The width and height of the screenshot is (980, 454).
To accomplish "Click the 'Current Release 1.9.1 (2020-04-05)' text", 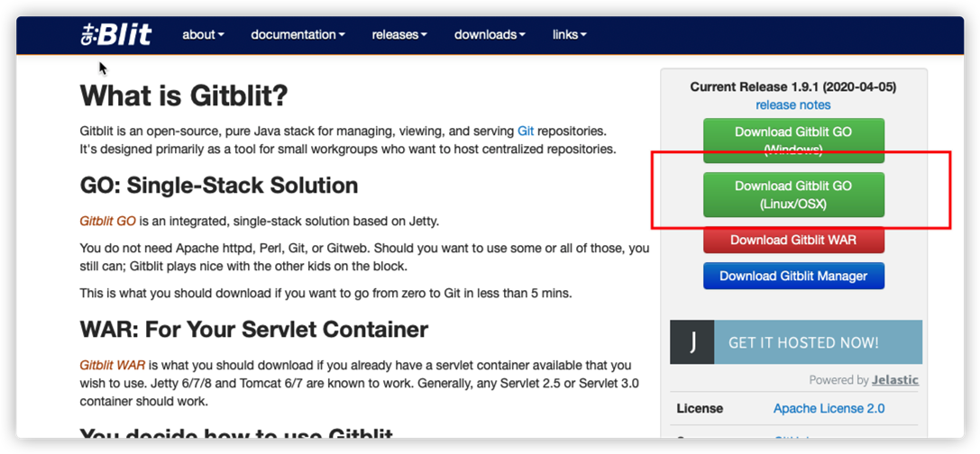I will [x=793, y=86].
